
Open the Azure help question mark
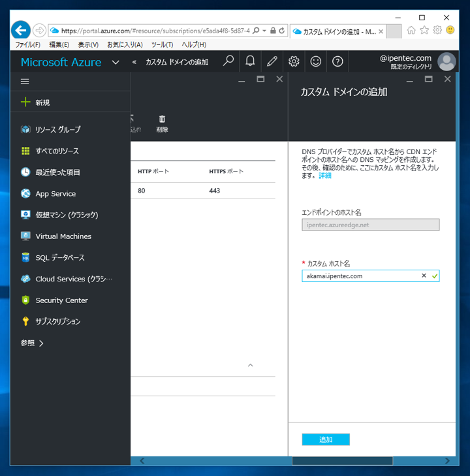(x=337, y=61)
